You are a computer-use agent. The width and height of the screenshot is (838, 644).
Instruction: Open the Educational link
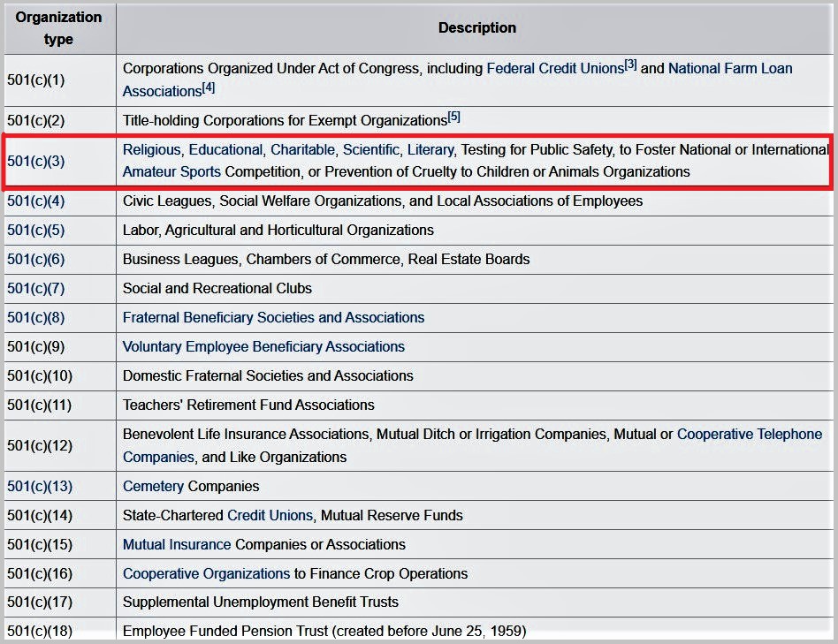(225, 150)
